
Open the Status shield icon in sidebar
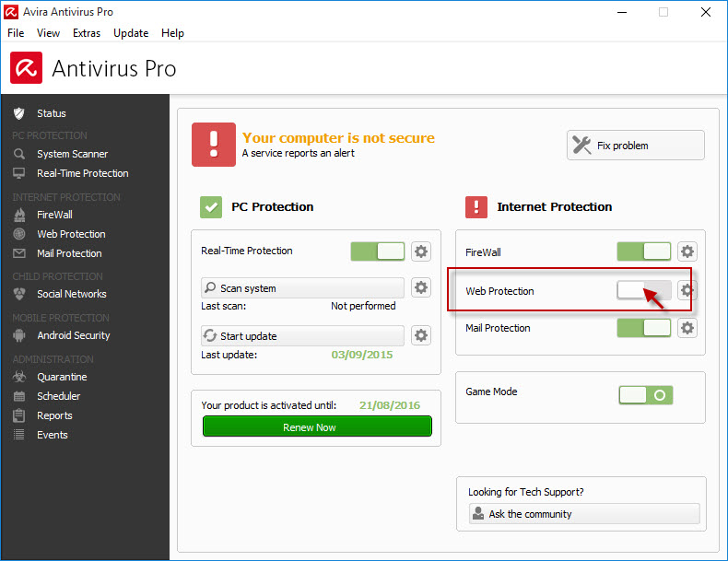[x=19, y=113]
